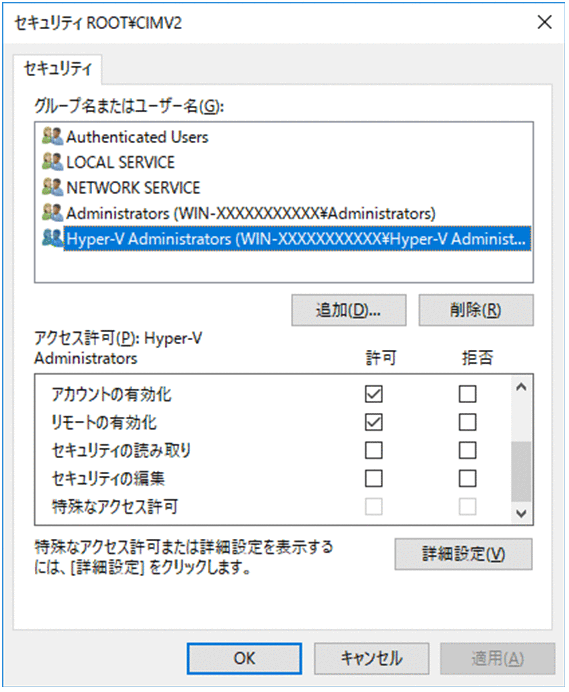This screenshot has height=692, width=569.
Task: Click the 削除(R) button
Action: 476,310
